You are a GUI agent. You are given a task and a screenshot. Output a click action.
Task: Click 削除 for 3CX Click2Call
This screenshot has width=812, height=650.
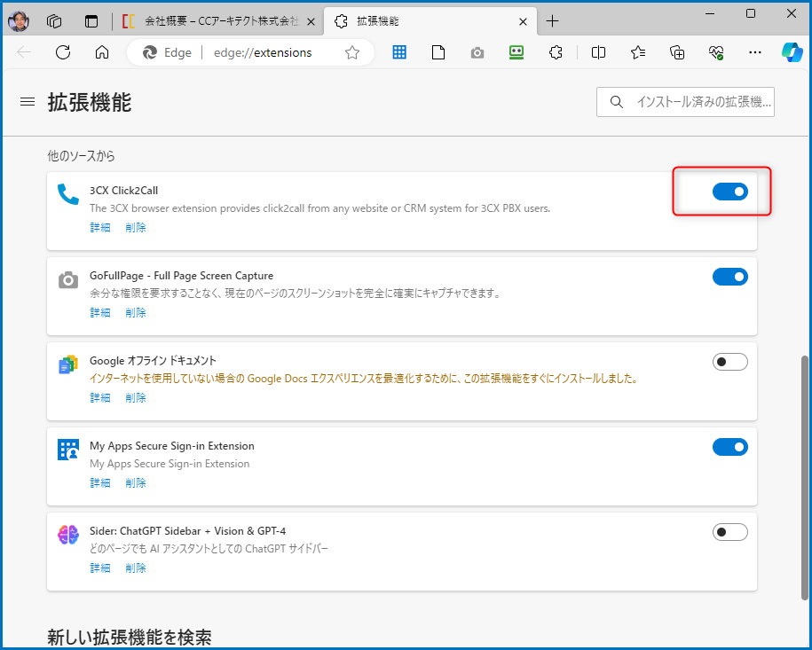(x=136, y=228)
